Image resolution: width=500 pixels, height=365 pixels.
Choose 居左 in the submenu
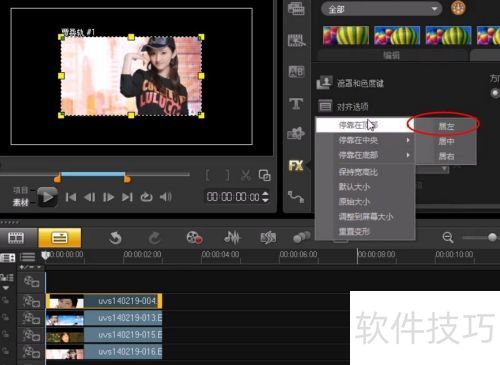(x=446, y=126)
